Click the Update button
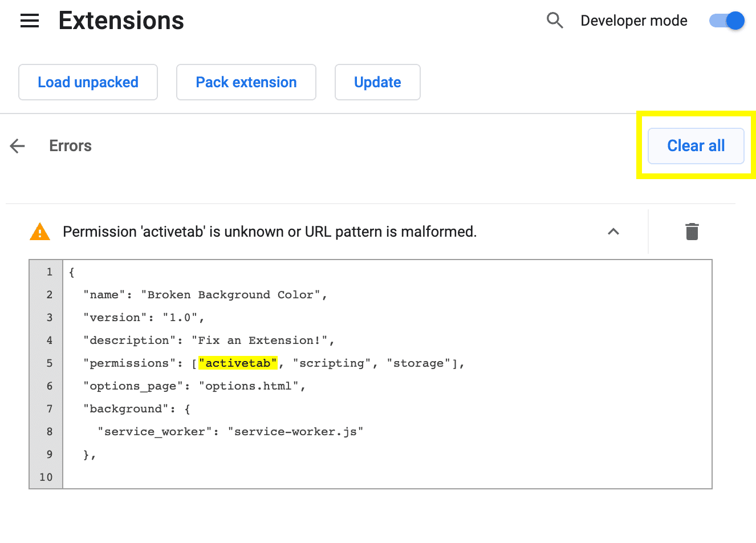 [x=377, y=82]
